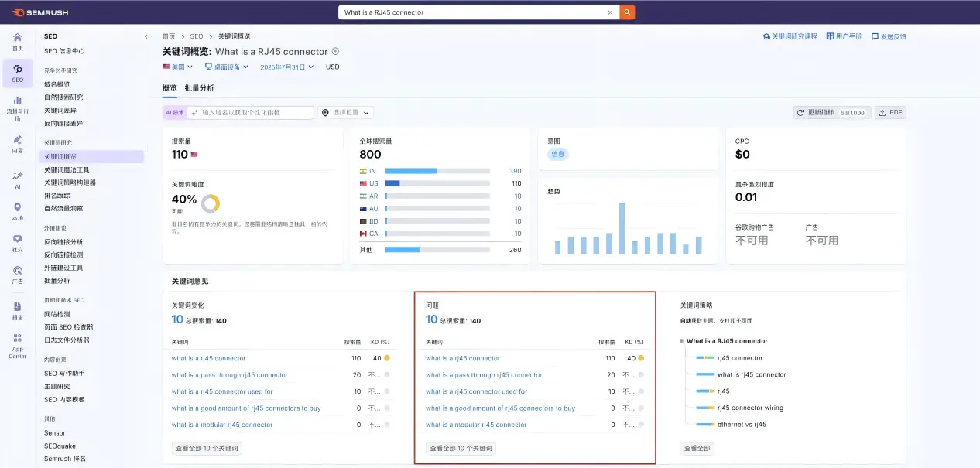Image resolution: width=980 pixels, height=468 pixels.
Task: Open SEO 信息中心 in sidebar
Action: (64, 51)
